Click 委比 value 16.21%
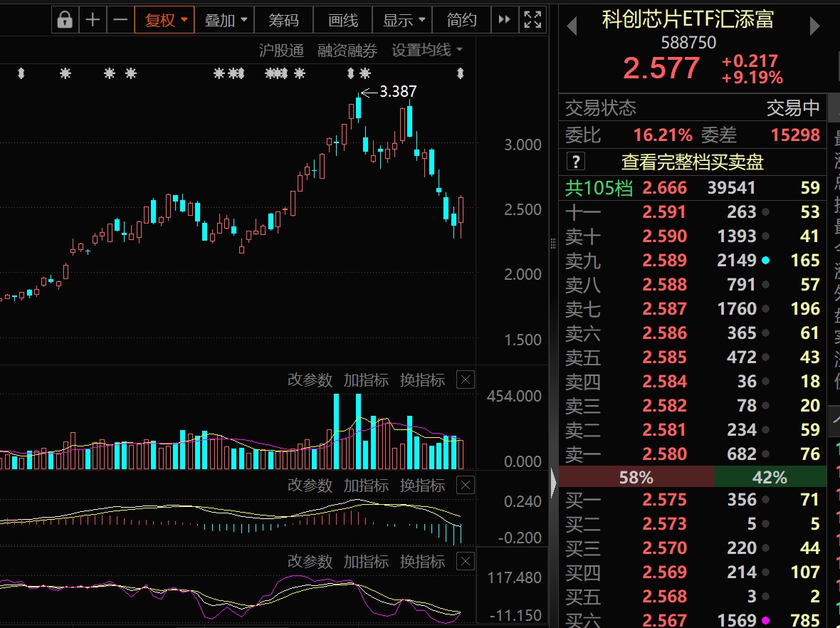840x628 pixels. (x=663, y=135)
